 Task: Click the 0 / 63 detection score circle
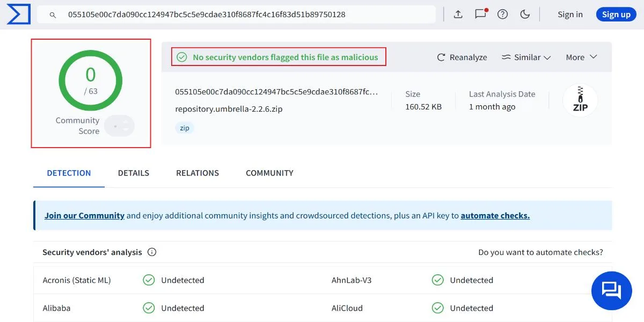tap(91, 81)
